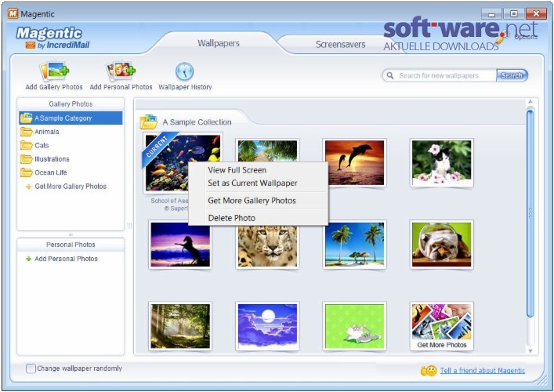The height and width of the screenshot is (392, 554).
Task: Select the current fish aquarium wallpaper thumbnail
Action: [x=183, y=162]
